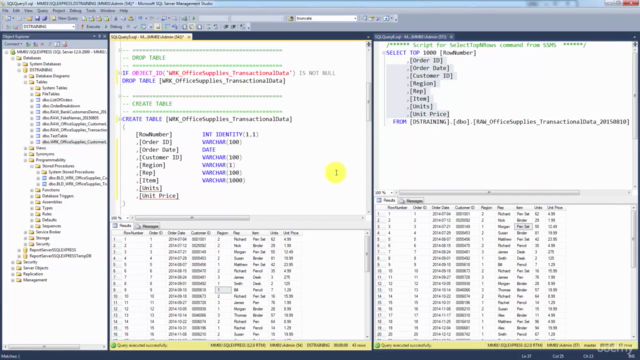Toggle Include Client Statistics

[x=175, y=27]
